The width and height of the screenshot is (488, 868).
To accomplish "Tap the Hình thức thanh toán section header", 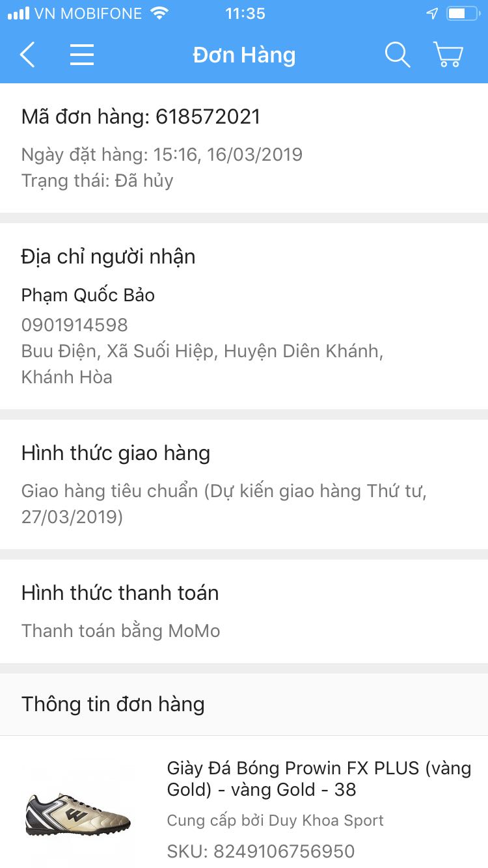I will pyautogui.click(x=120, y=593).
